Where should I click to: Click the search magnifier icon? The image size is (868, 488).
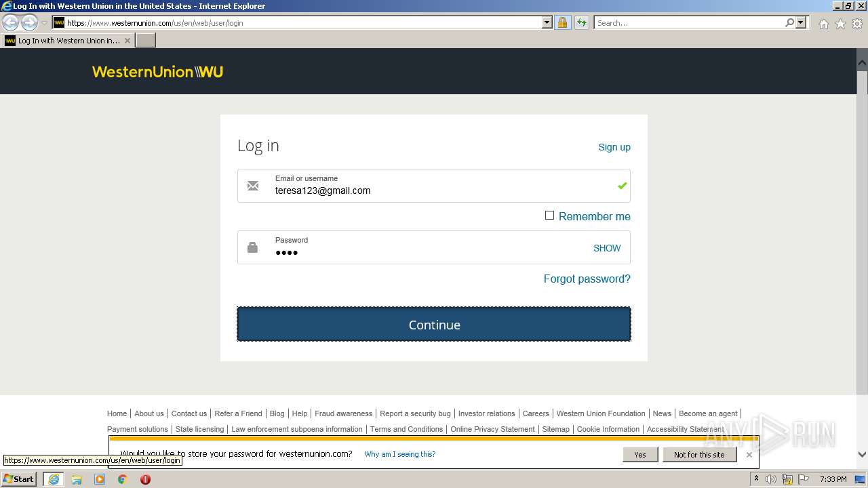789,22
